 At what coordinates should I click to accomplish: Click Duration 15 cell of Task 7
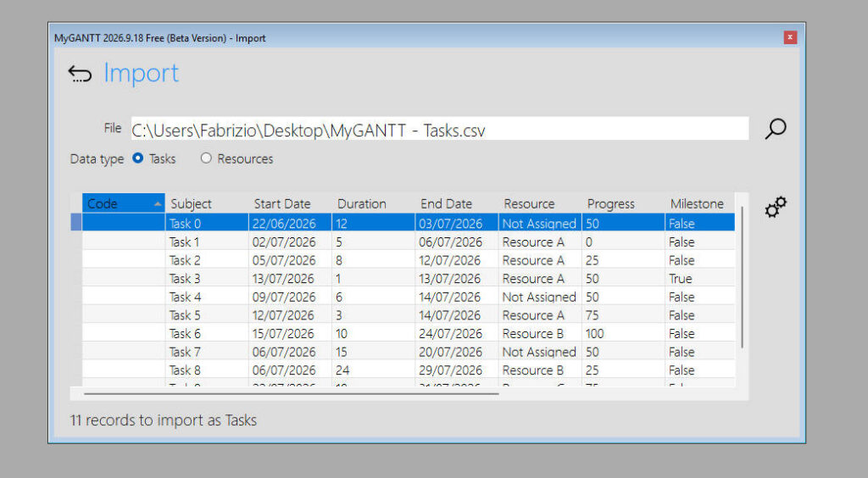[x=373, y=352]
